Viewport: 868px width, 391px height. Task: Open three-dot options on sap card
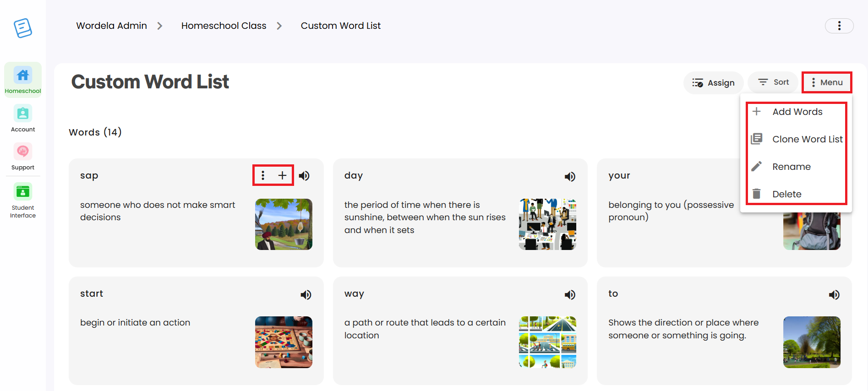click(x=263, y=175)
